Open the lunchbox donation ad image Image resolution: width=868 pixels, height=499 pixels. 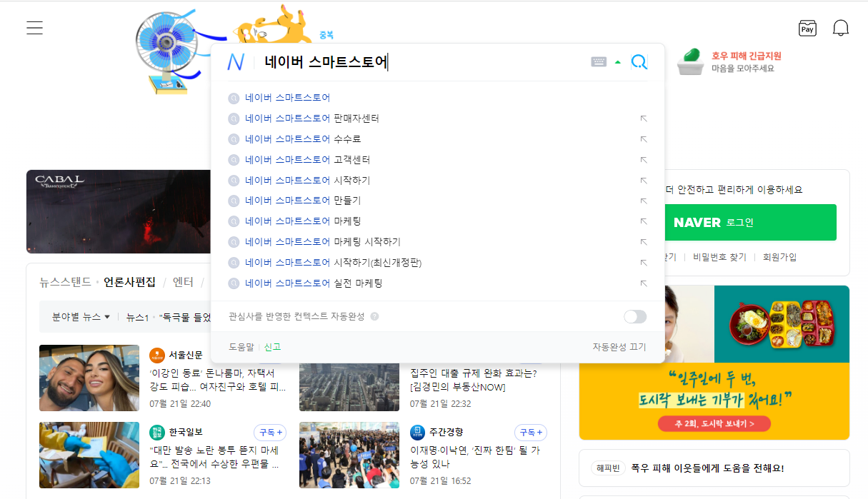pos(714,363)
